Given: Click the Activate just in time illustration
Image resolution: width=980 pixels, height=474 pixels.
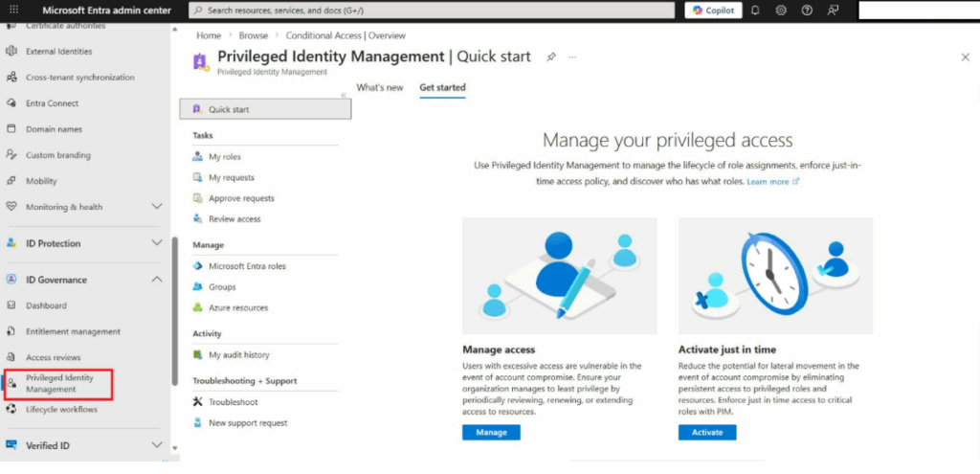Looking at the screenshot, I should point(775,276).
